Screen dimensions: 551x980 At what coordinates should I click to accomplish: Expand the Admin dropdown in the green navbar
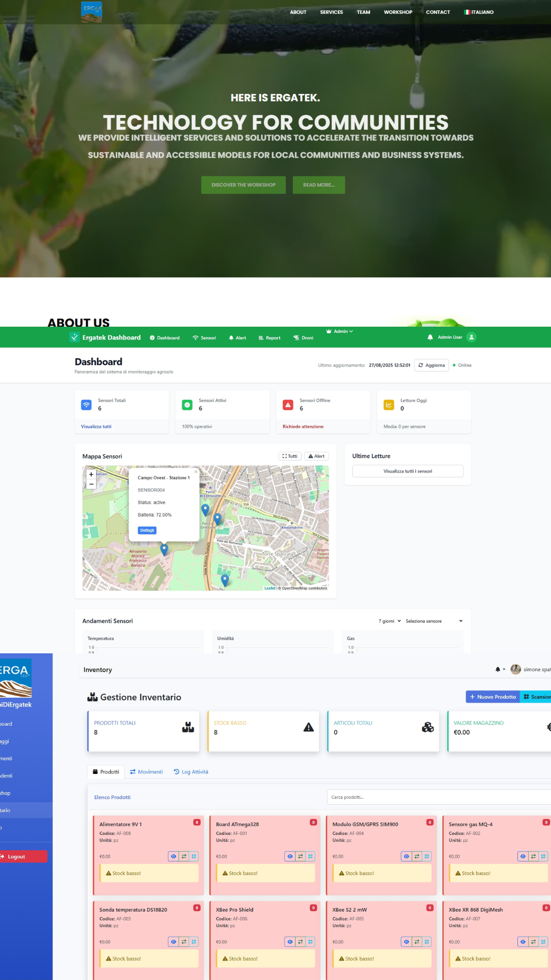(340, 331)
